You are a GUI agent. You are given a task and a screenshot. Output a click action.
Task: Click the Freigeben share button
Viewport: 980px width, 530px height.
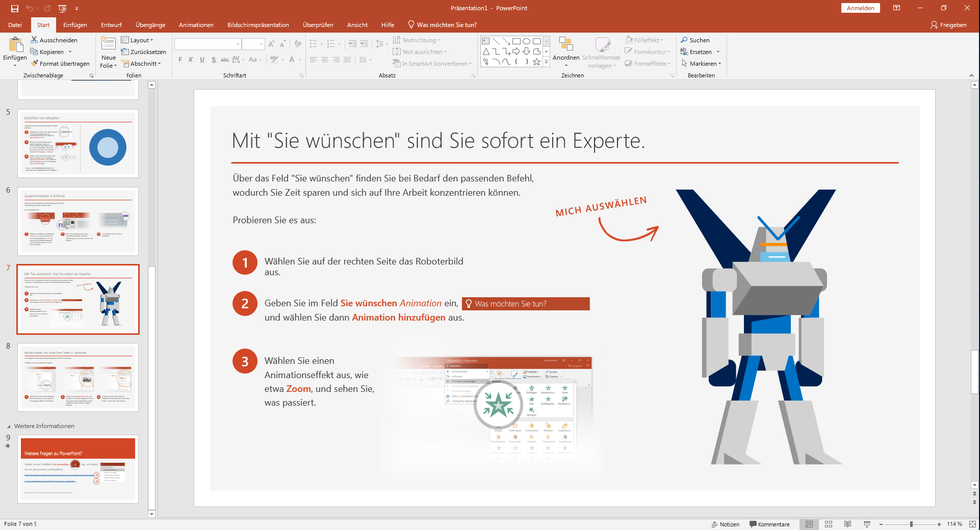[x=948, y=24]
